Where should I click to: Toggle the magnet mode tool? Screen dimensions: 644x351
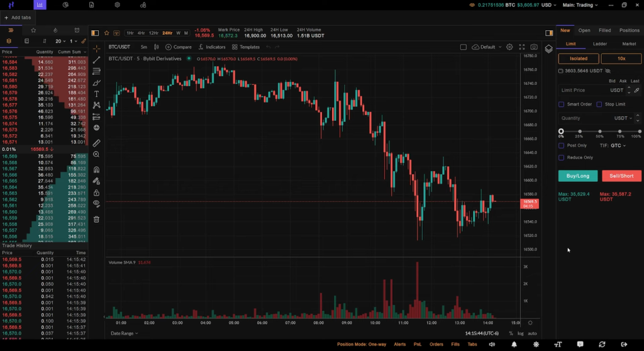click(x=96, y=170)
